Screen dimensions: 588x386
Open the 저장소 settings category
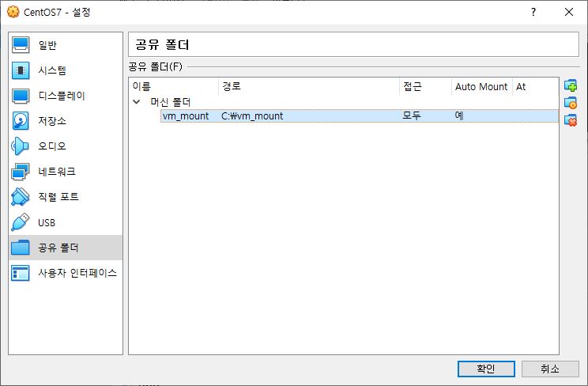click(66, 121)
